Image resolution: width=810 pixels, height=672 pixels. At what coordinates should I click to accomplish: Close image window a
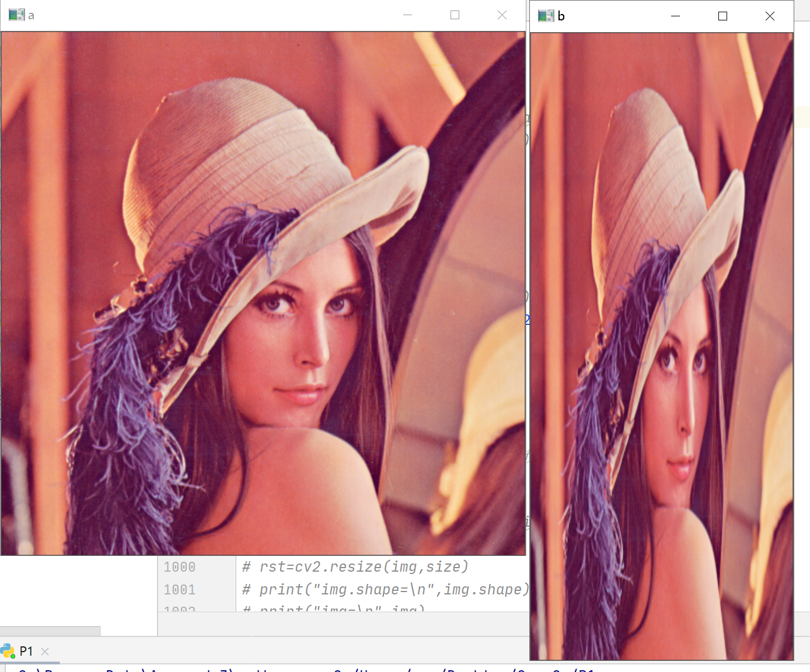coord(502,15)
